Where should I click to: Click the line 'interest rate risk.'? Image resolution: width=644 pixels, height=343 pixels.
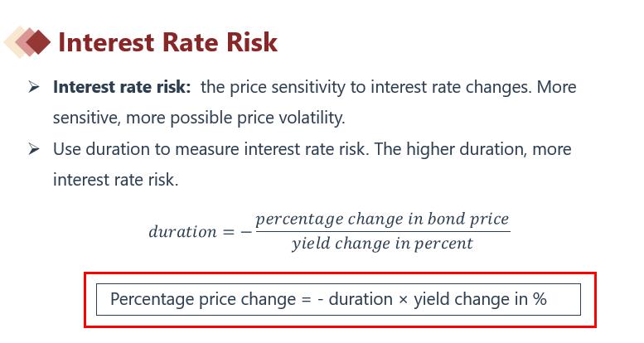(x=116, y=180)
